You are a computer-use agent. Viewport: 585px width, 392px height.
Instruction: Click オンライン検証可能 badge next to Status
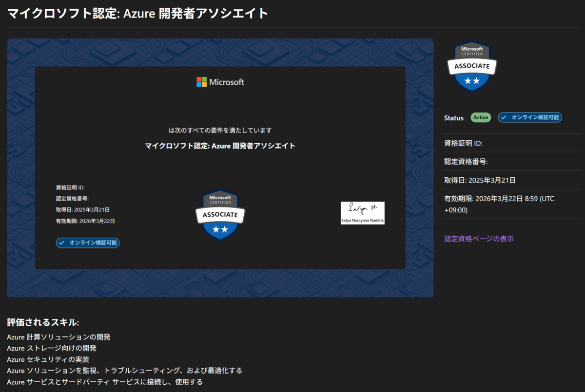point(530,117)
